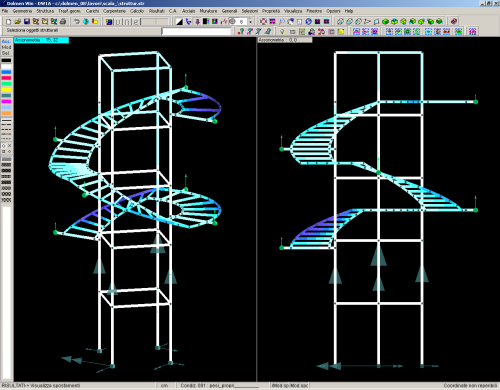The width and height of the screenshot is (500, 390).
Task: Expand the Visualizza menu
Action: point(293,11)
